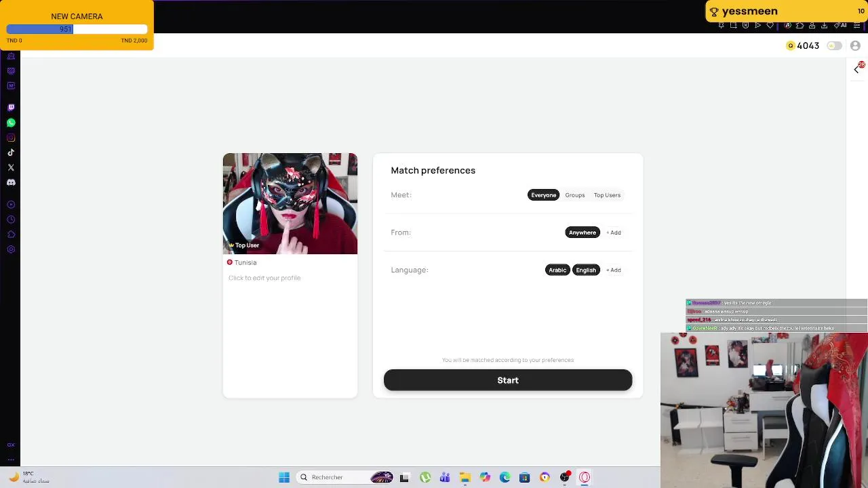
Task: Toggle the English language chip
Action: coord(586,270)
